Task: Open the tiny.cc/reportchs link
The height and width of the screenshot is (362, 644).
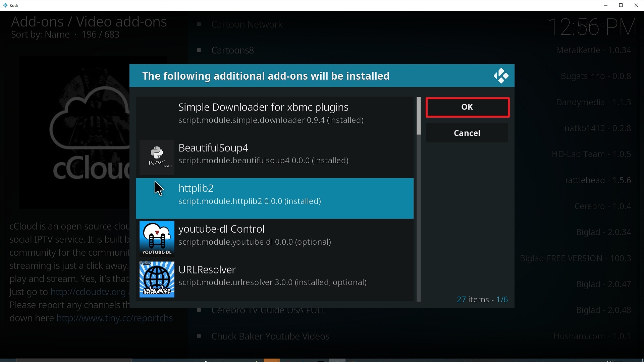Action: pyautogui.click(x=115, y=318)
